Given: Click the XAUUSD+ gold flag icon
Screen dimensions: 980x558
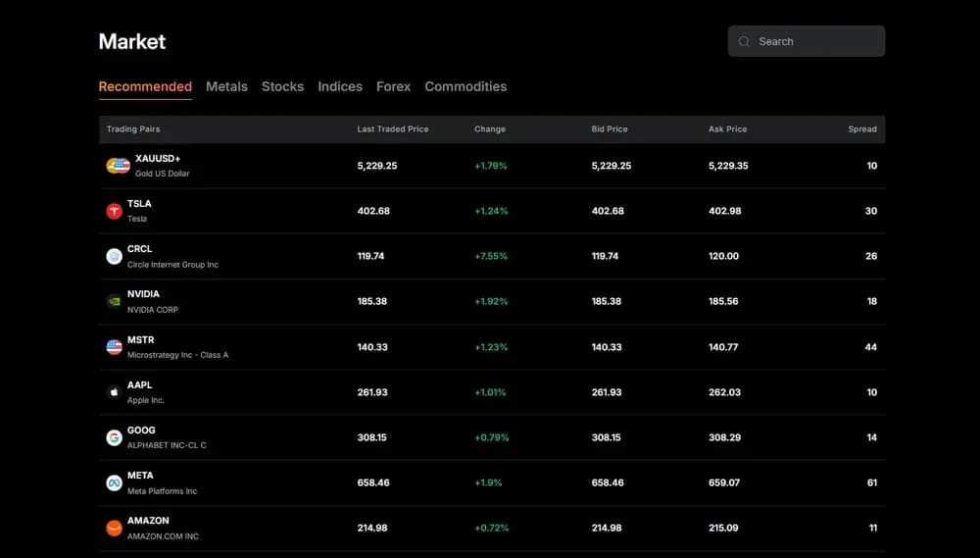Looking at the screenshot, I should pos(119,166).
